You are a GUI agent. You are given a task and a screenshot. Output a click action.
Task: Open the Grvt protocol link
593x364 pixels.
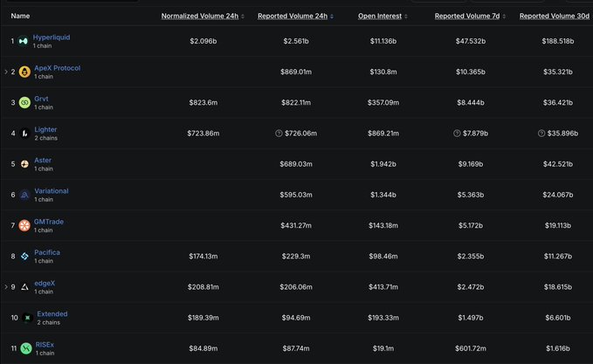coord(41,99)
